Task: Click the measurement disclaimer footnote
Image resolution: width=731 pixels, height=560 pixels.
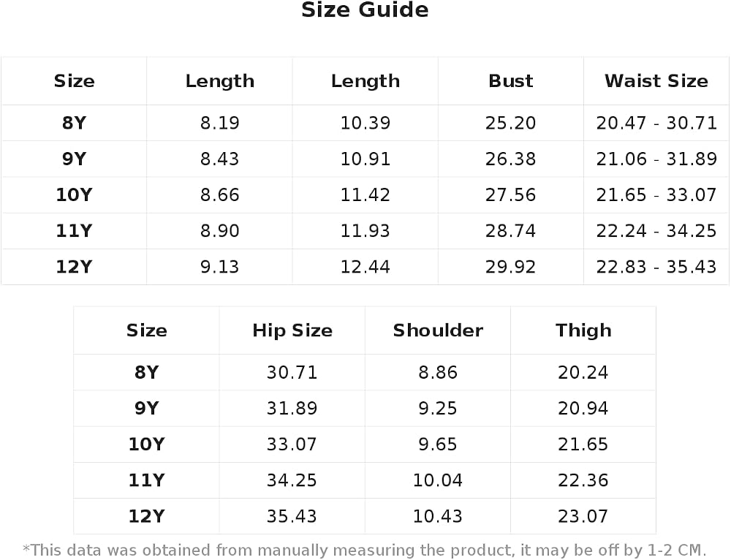Action: [365, 550]
